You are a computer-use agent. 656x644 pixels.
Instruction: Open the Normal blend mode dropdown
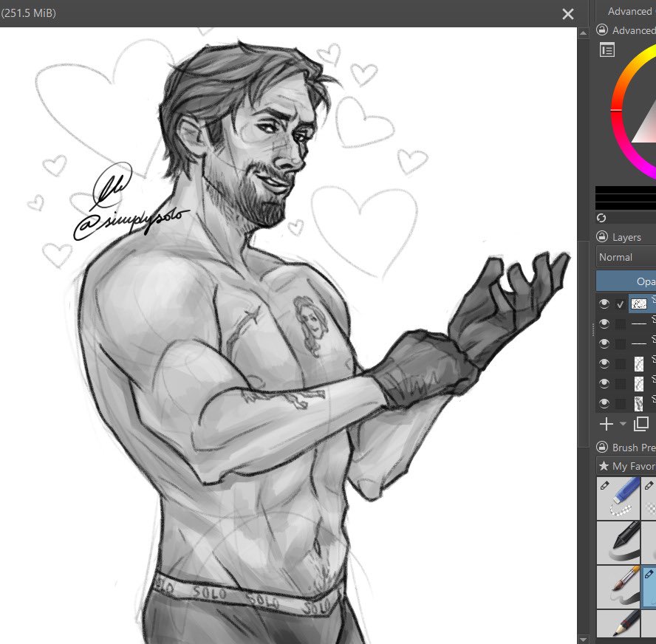pos(626,257)
